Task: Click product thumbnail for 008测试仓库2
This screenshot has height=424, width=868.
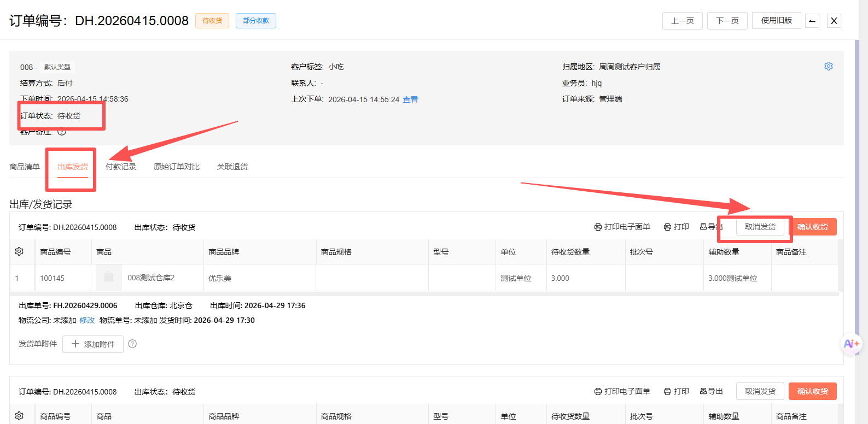Action: coord(109,277)
